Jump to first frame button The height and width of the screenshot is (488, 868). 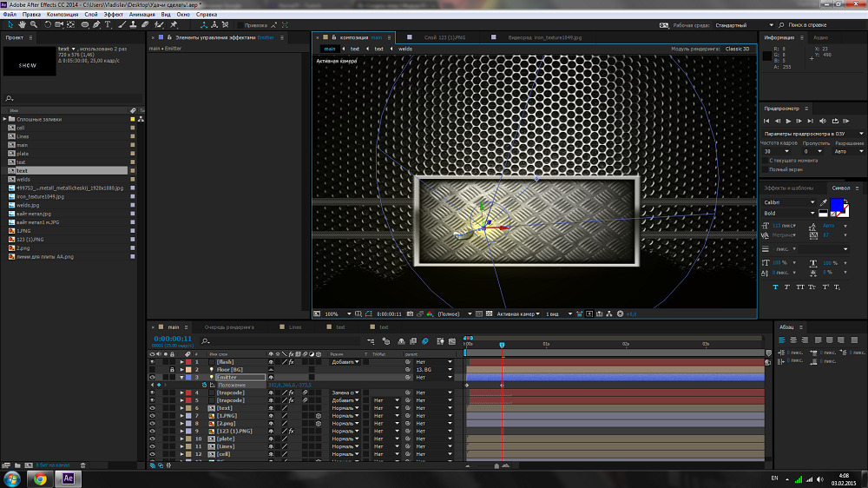click(x=766, y=121)
